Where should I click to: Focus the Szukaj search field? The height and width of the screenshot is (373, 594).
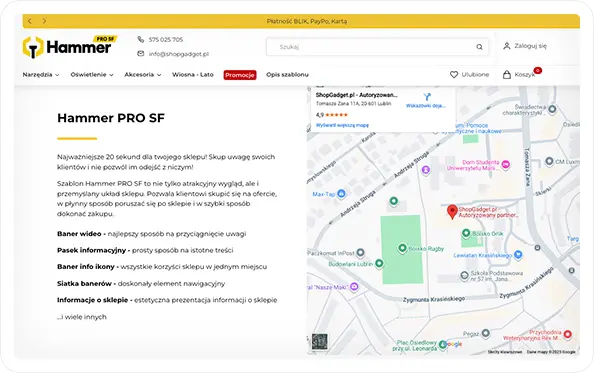point(377,47)
